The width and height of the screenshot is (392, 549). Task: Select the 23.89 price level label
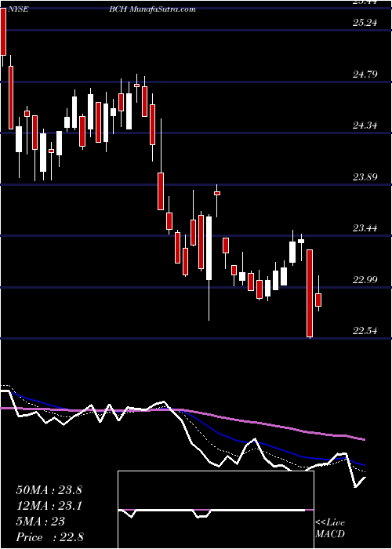365,176
